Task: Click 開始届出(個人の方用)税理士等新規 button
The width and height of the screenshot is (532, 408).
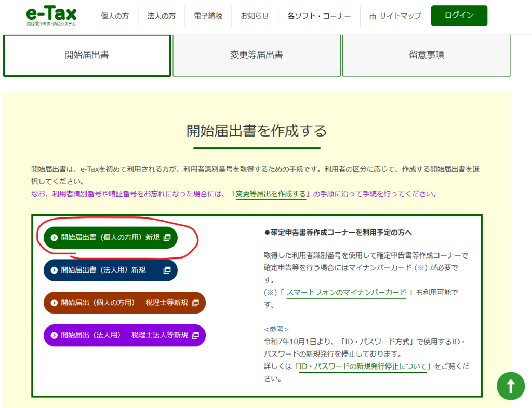Action: coord(125,303)
